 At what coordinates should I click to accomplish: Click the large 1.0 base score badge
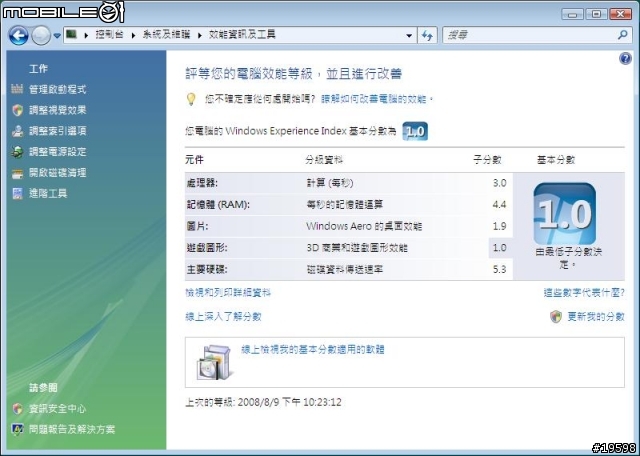click(564, 214)
